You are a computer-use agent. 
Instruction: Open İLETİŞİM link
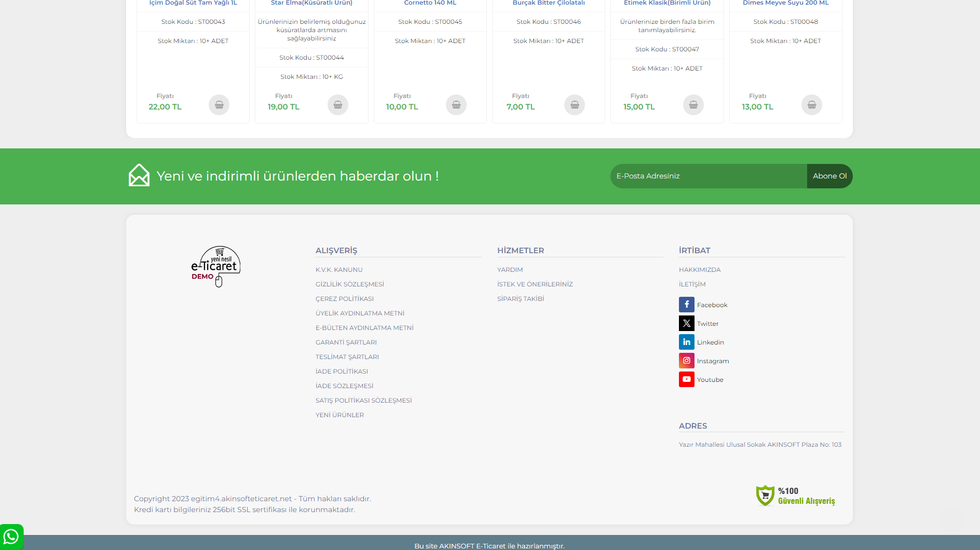[x=692, y=284]
